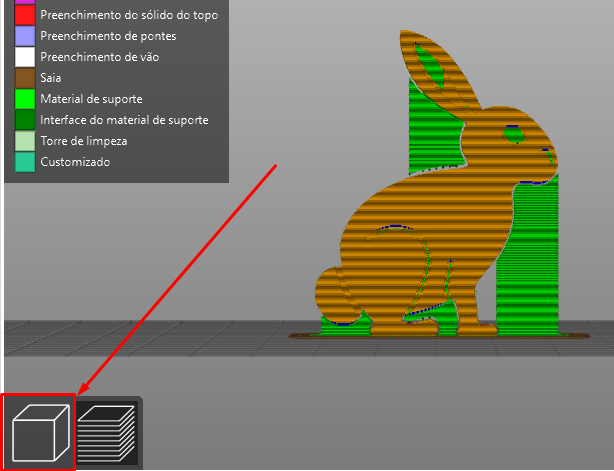Select the legend text Interface do material de suporte
Image resolution: width=614 pixels, height=471 pixels.
coord(124,120)
